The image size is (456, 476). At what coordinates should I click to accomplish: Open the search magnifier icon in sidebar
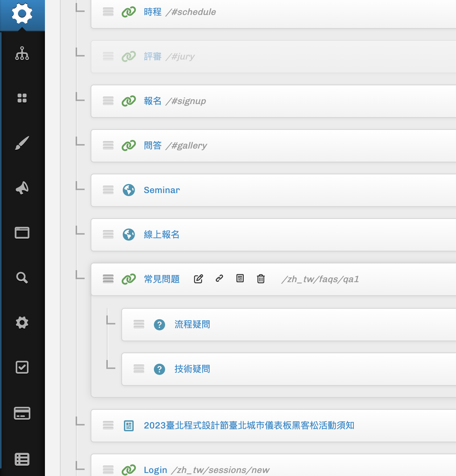pos(22,278)
